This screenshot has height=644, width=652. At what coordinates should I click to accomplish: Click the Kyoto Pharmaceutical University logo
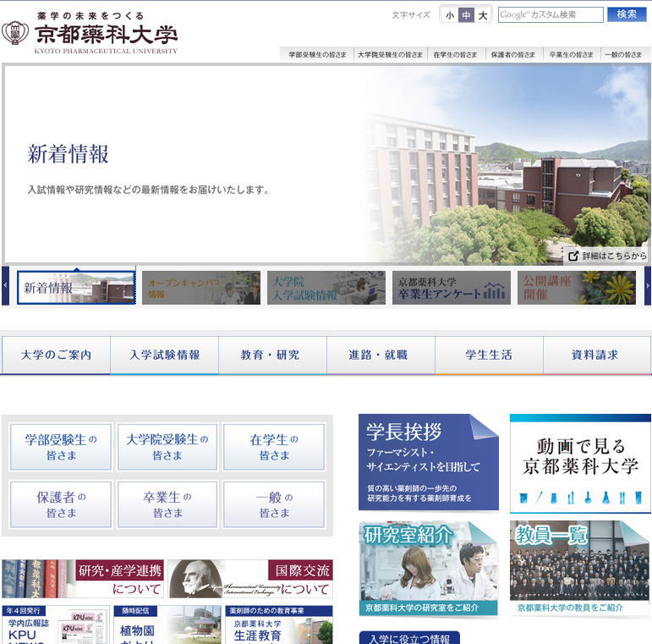(x=90, y=34)
